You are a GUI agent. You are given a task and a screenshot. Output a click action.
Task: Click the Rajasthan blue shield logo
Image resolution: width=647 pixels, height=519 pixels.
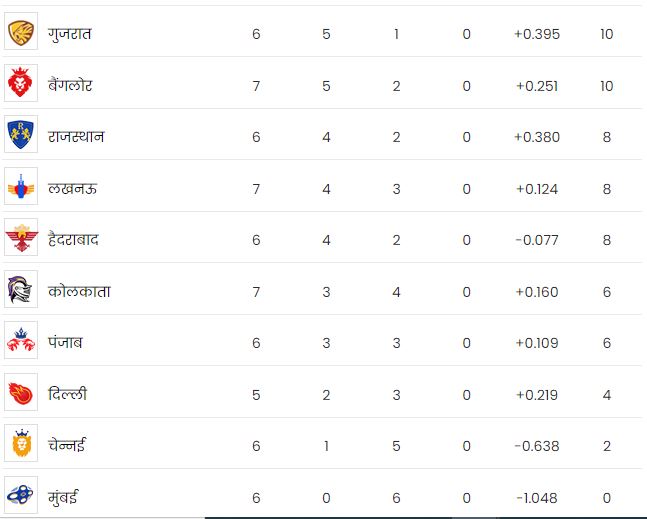pos(21,136)
